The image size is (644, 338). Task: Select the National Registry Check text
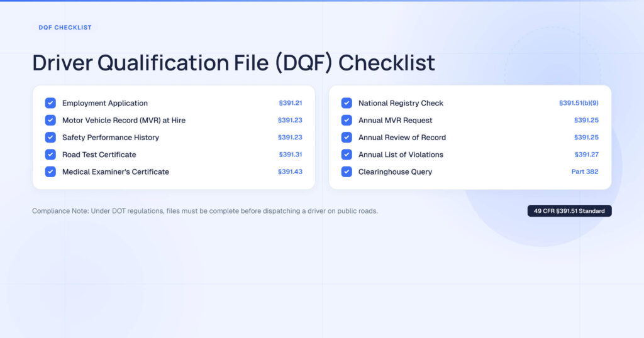pos(401,103)
